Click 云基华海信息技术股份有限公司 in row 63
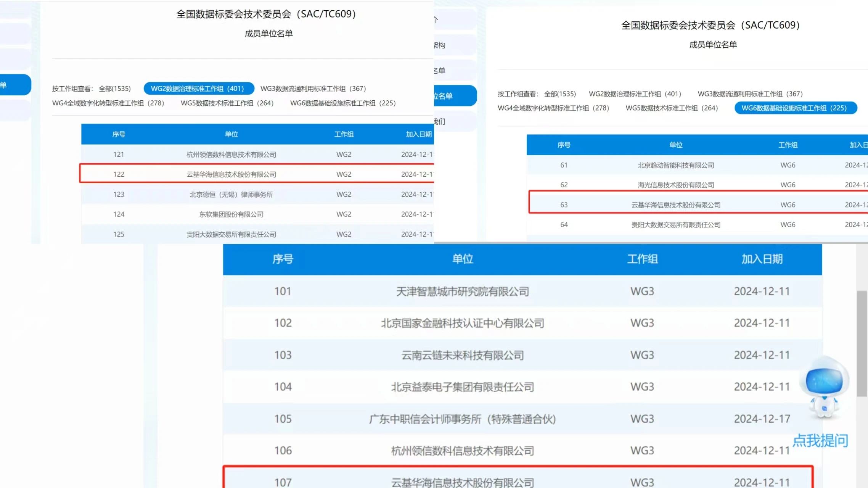 (x=676, y=205)
